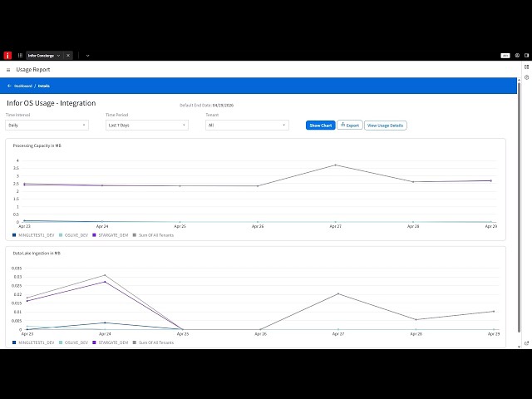Click the Infor OS Usage - Integration heading

coord(52,103)
